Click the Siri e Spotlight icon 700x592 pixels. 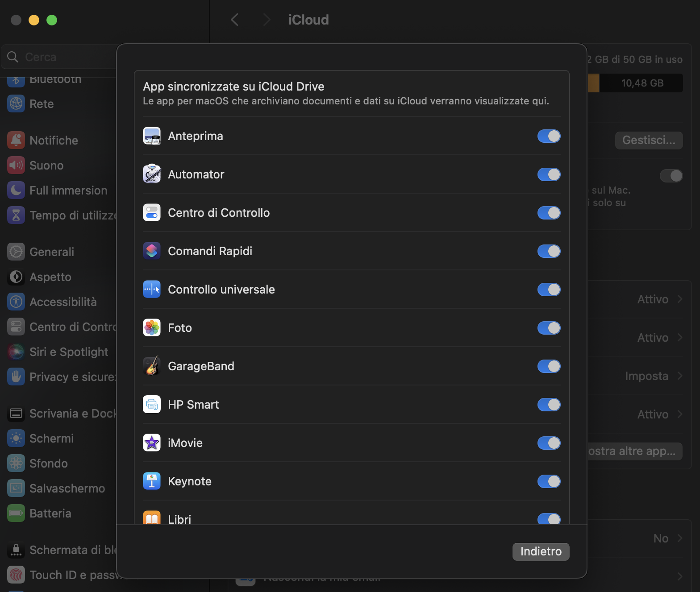[16, 352]
